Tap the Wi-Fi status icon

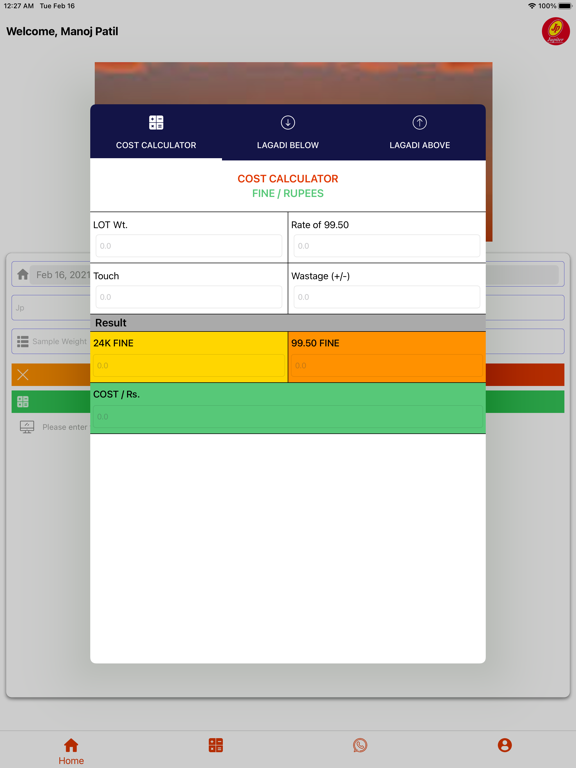532,6
